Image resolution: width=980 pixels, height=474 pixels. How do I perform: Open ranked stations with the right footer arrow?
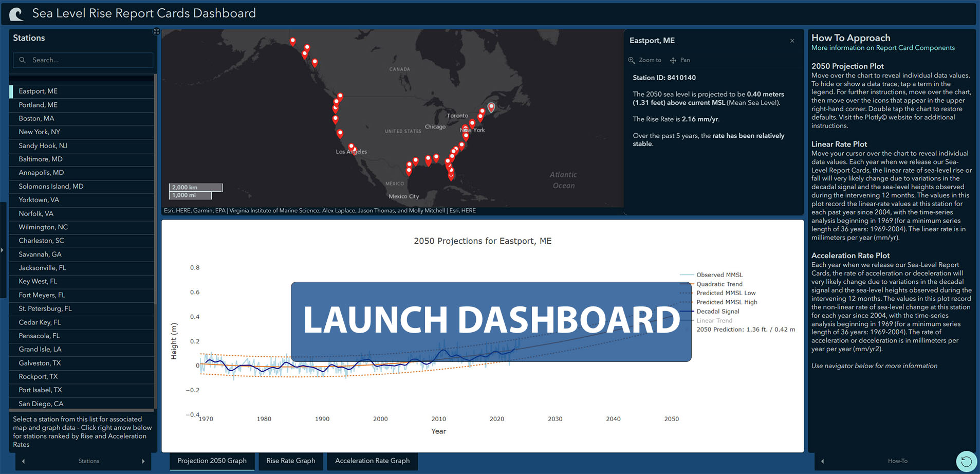pos(144,461)
